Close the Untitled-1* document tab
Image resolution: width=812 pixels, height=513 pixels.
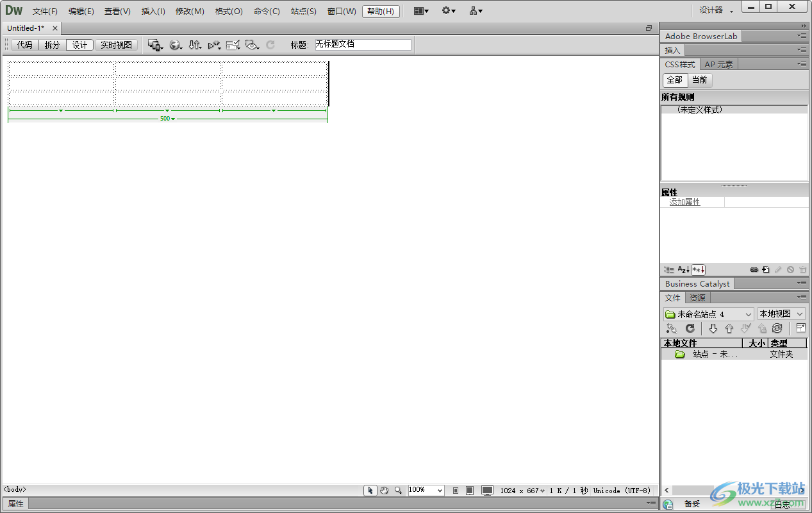[55, 28]
